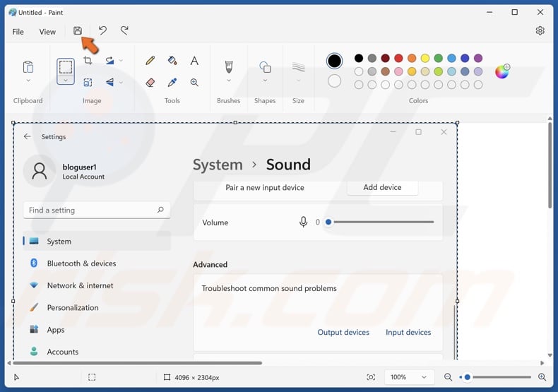
Task: Pick the Color picker eyedropper tool
Action: (x=172, y=83)
